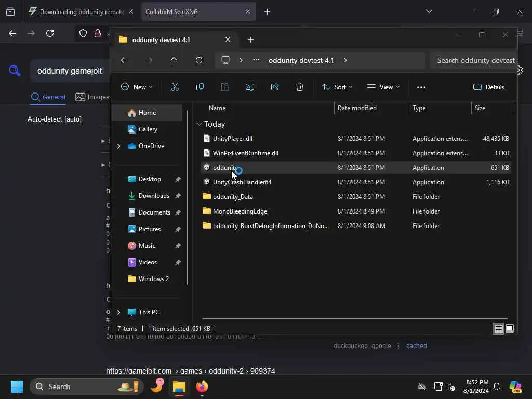Collapse the Today group

(199, 124)
